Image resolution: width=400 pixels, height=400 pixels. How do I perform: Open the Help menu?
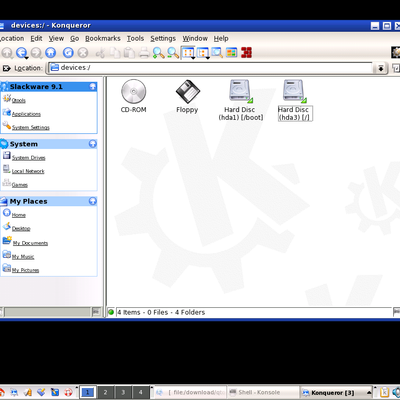pyautogui.click(x=221, y=38)
